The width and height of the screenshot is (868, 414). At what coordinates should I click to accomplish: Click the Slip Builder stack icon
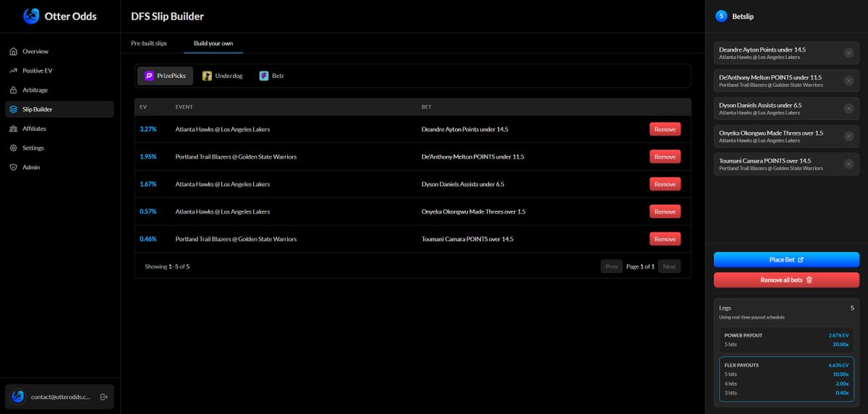coord(14,109)
